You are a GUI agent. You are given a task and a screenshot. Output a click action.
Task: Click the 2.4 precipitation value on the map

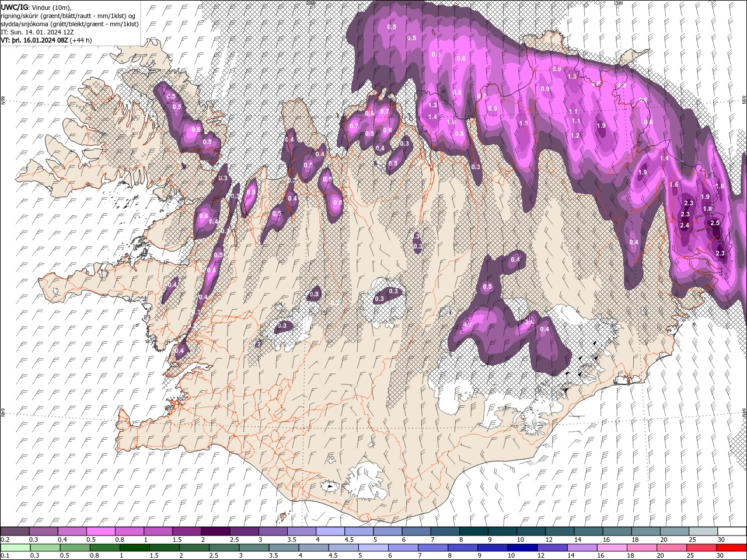click(x=685, y=225)
